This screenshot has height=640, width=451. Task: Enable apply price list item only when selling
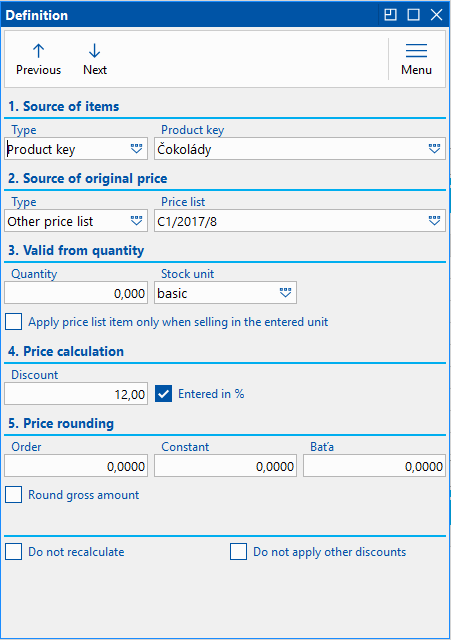coord(13,322)
